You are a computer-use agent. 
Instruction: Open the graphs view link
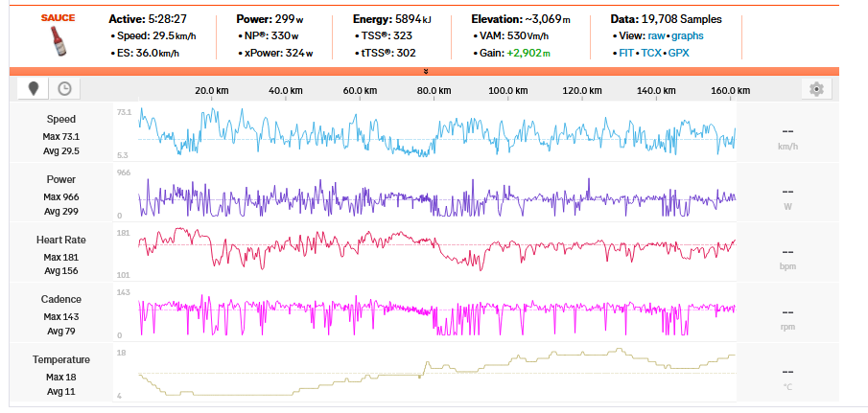(688, 36)
